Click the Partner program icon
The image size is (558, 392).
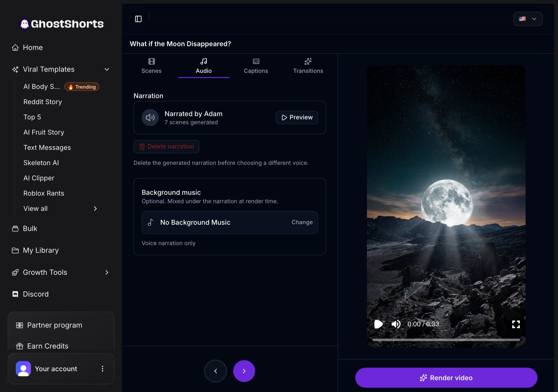[20, 325]
